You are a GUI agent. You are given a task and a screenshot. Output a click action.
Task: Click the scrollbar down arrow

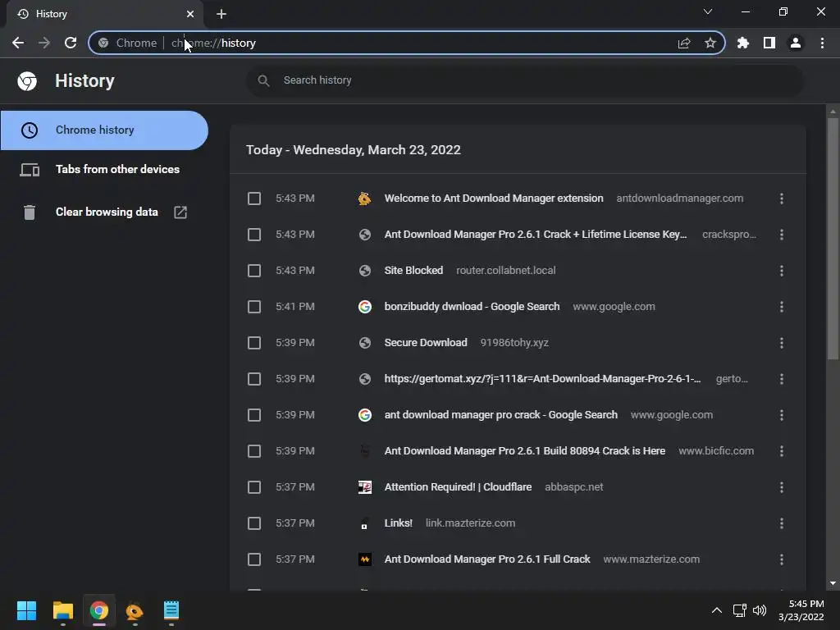(x=833, y=584)
